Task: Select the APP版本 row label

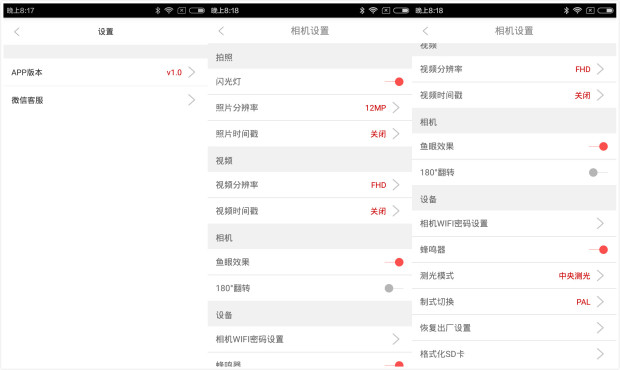Action: [x=27, y=72]
